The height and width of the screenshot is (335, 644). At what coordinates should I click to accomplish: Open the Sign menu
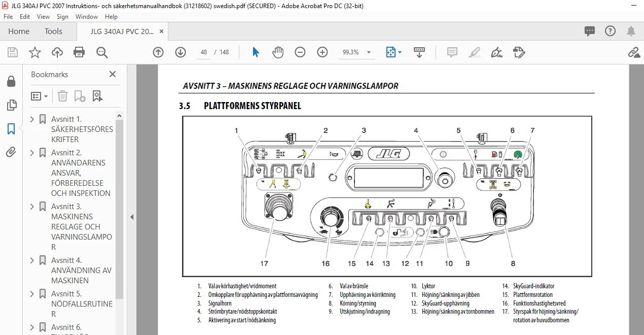click(62, 17)
